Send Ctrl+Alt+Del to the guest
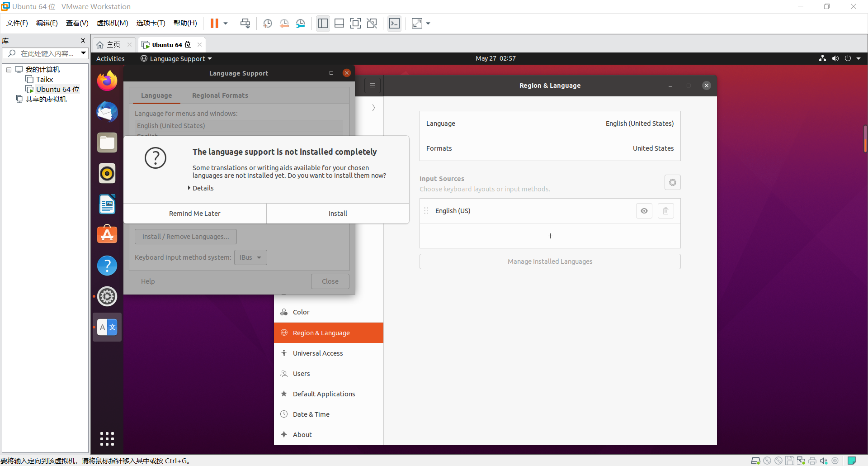Screen dimensions: 868x466 [245, 23]
